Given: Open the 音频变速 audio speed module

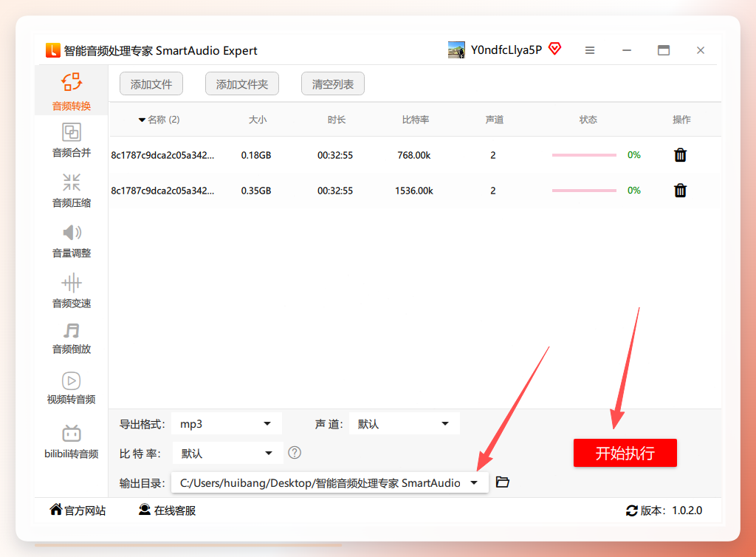Looking at the screenshot, I should [72, 291].
